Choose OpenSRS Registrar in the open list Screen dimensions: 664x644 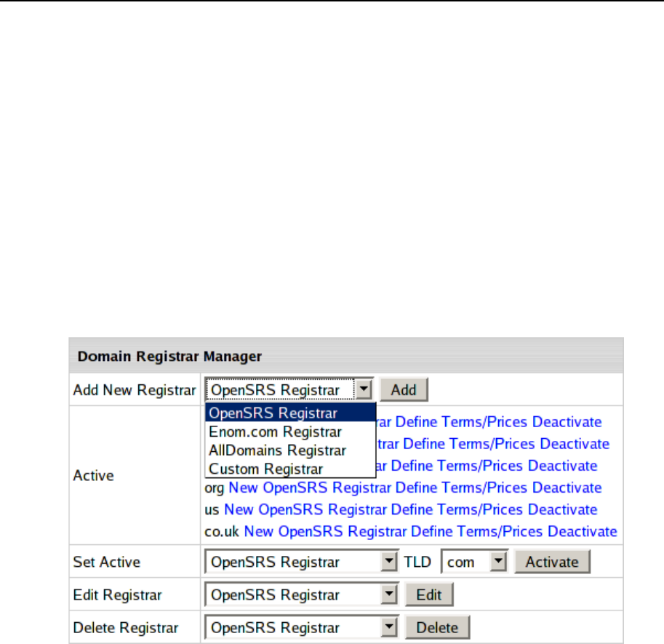click(290, 413)
